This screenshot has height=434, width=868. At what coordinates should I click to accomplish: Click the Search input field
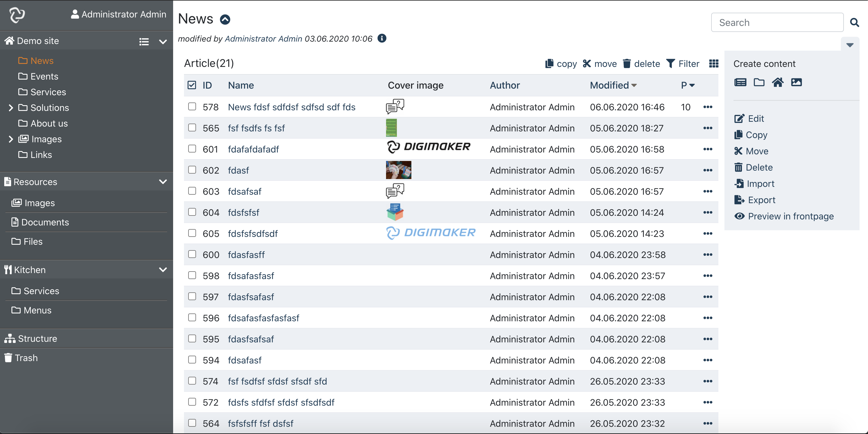[x=777, y=23]
